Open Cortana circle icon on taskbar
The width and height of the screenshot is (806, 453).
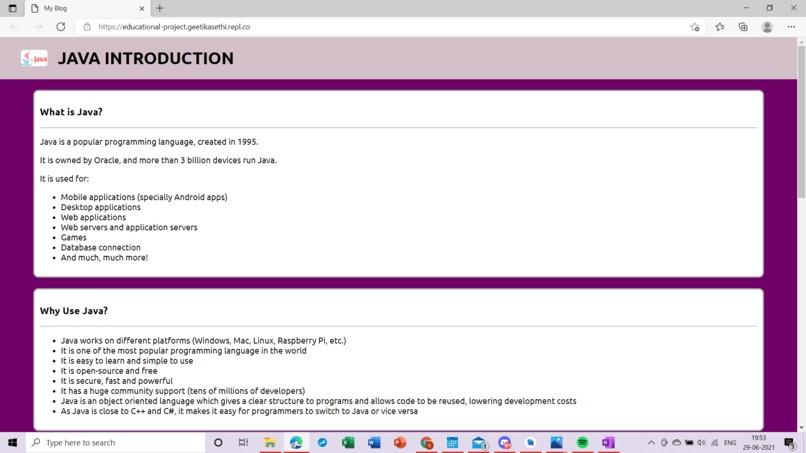218,442
